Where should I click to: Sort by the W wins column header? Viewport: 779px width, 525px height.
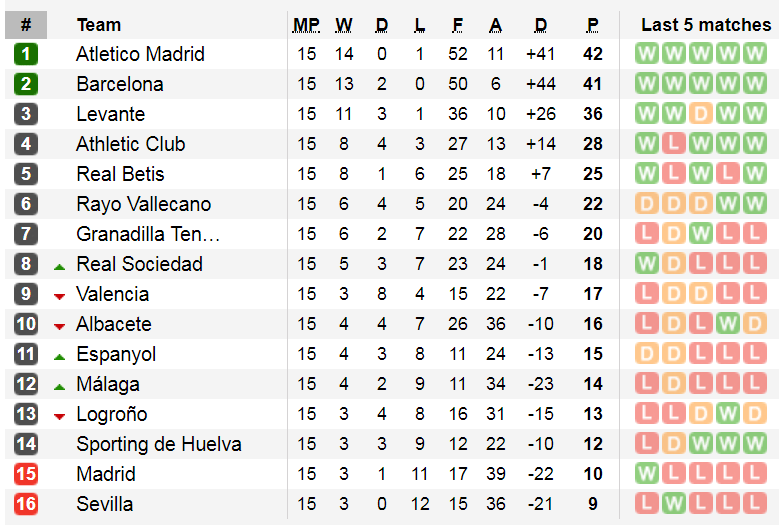(x=344, y=25)
